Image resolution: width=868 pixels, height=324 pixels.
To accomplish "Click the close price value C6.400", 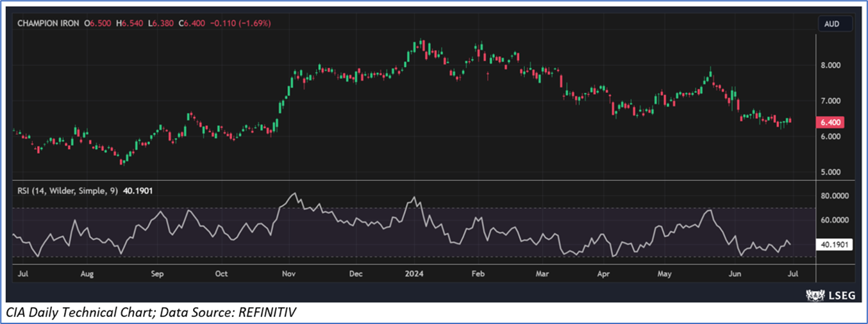I will (191, 23).
